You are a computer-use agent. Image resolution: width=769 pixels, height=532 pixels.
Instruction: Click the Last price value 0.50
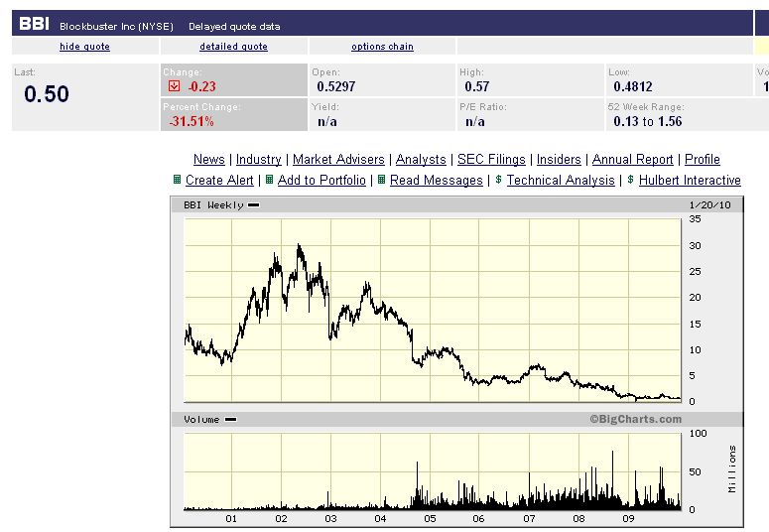47,94
